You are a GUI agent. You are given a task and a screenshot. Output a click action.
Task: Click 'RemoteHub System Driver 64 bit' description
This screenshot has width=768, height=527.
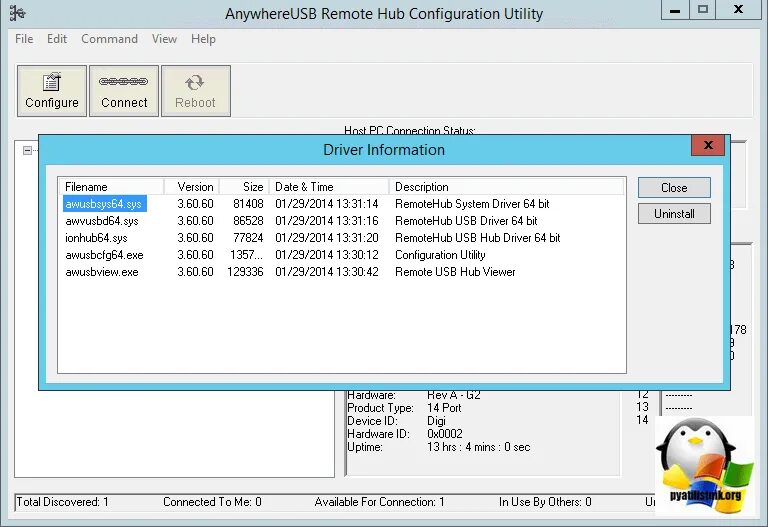coord(472,204)
